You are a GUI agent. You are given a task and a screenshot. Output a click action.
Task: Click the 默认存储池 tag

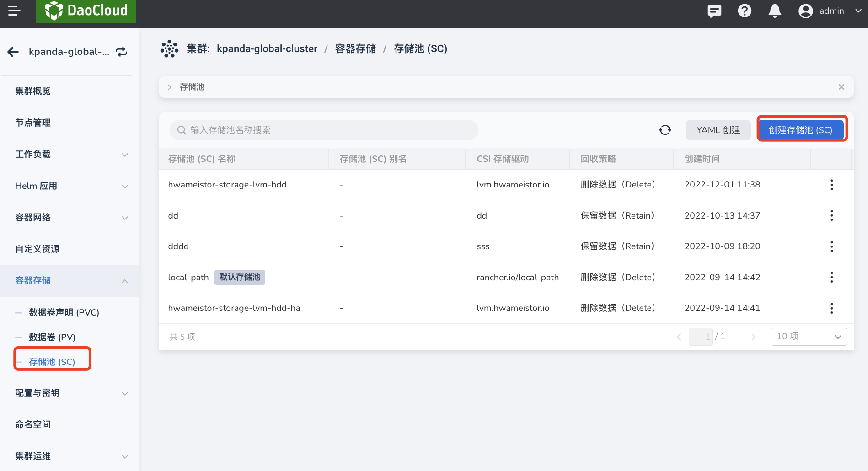[240, 277]
